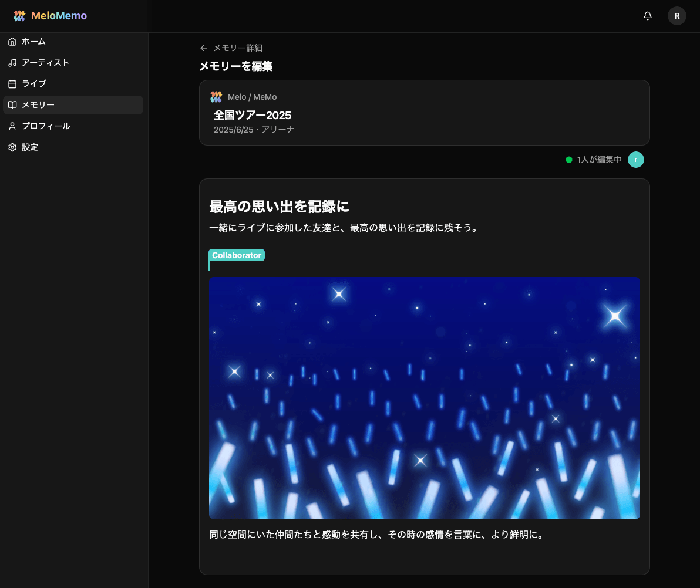Open the gear icon next to 設定
The height and width of the screenshot is (588, 700).
pos(12,147)
